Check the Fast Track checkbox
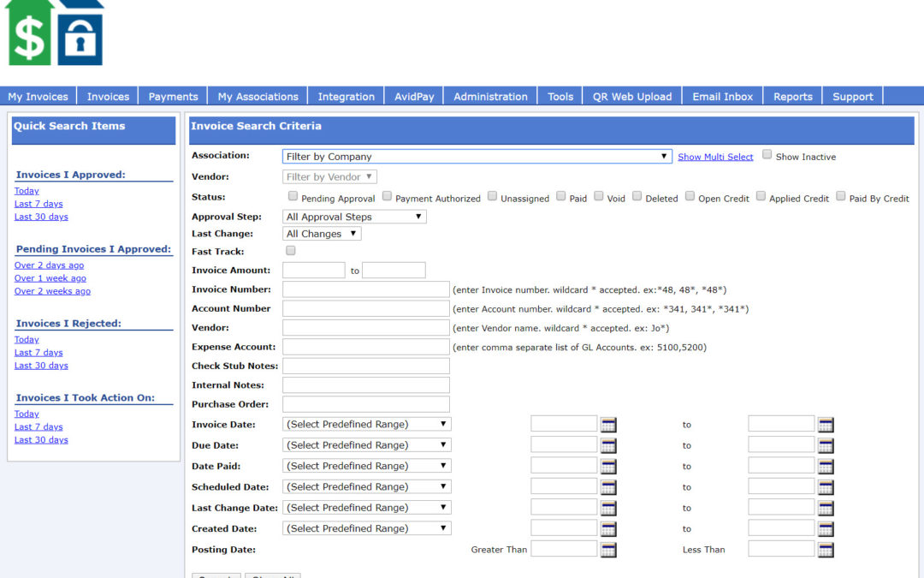This screenshot has height=578, width=924. point(291,251)
